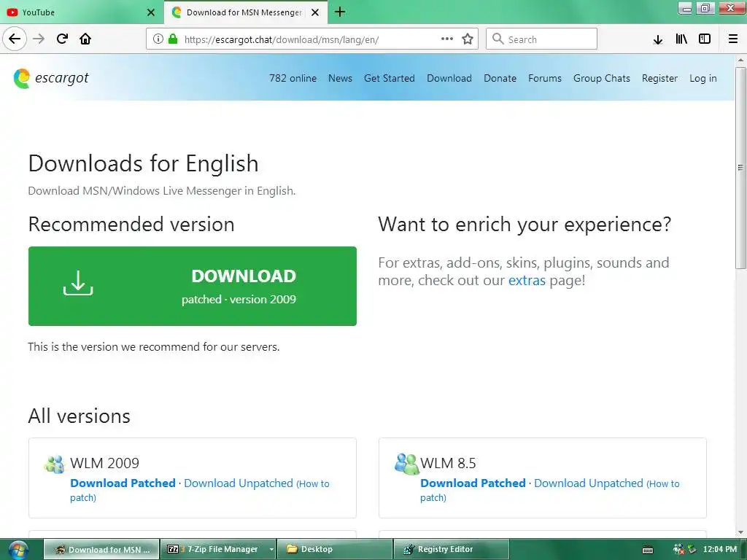Show site information via the info icon

click(158, 39)
